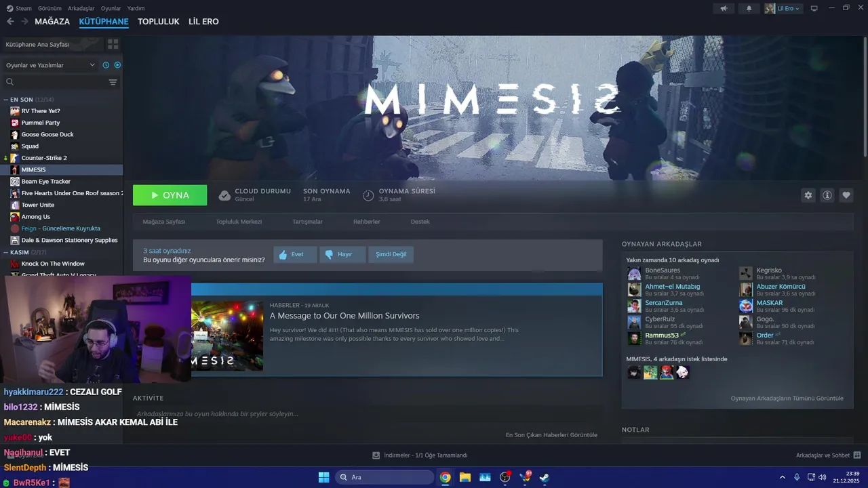Open the Arkadaşlar menu
This screenshot has height=488, width=868.
point(81,8)
